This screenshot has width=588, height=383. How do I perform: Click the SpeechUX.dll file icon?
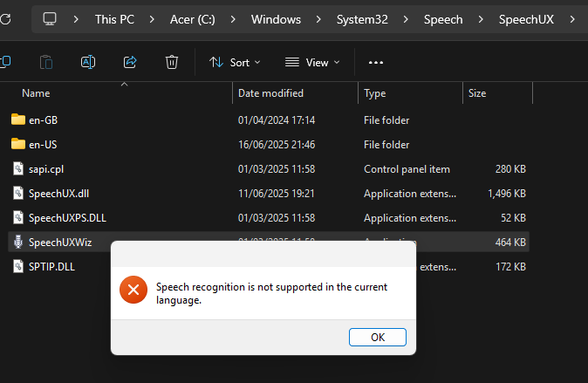18,193
